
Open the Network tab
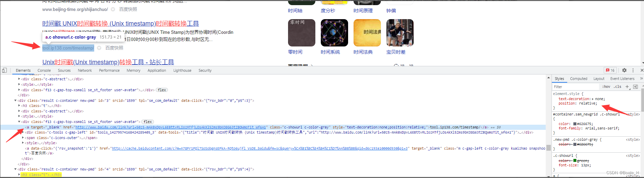(x=85, y=70)
